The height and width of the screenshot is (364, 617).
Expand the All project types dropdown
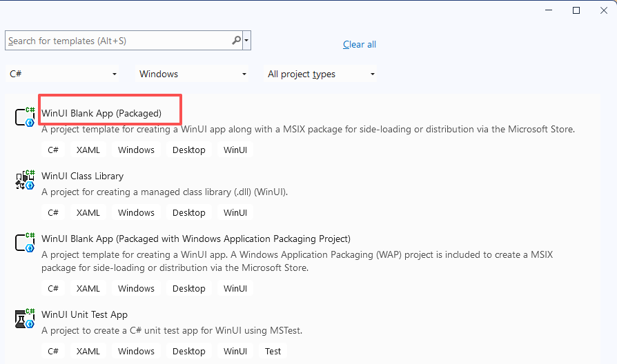[x=372, y=74]
